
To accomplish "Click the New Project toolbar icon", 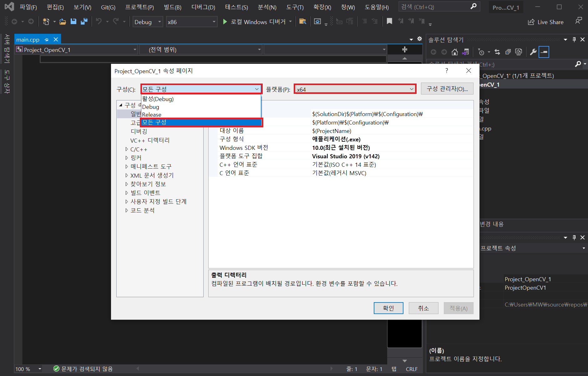I will [x=46, y=22].
